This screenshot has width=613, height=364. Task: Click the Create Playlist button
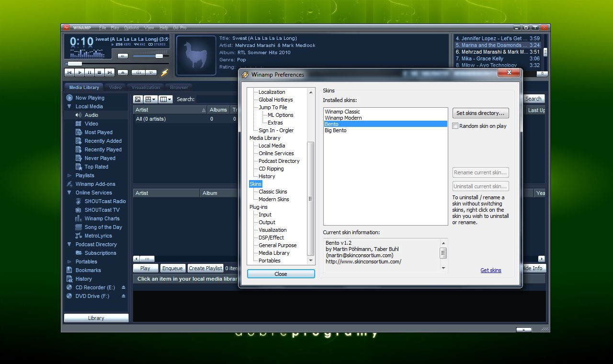coord(205,268)
